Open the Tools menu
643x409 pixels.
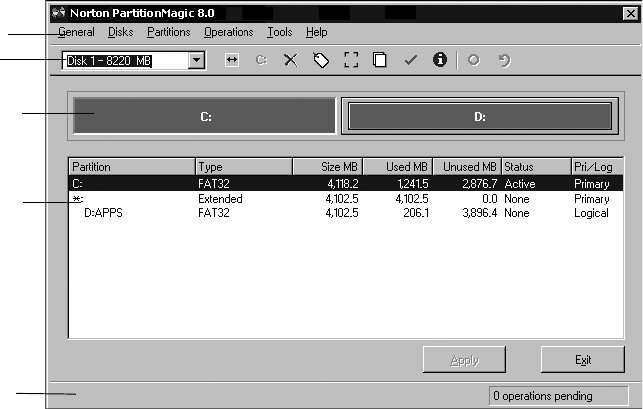pos(280,32)
